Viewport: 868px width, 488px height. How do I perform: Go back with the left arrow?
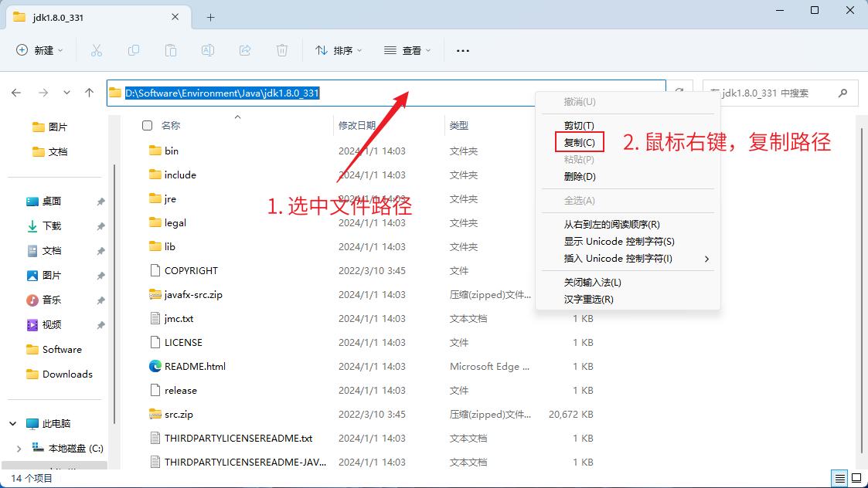[16, 93]
